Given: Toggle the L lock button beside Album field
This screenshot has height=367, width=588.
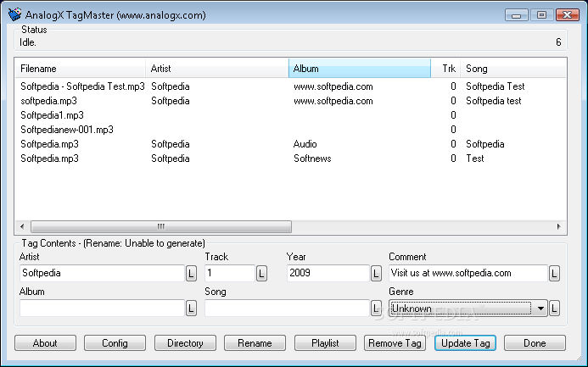Looking at the screenshot, I should click(x=191, y=309).
